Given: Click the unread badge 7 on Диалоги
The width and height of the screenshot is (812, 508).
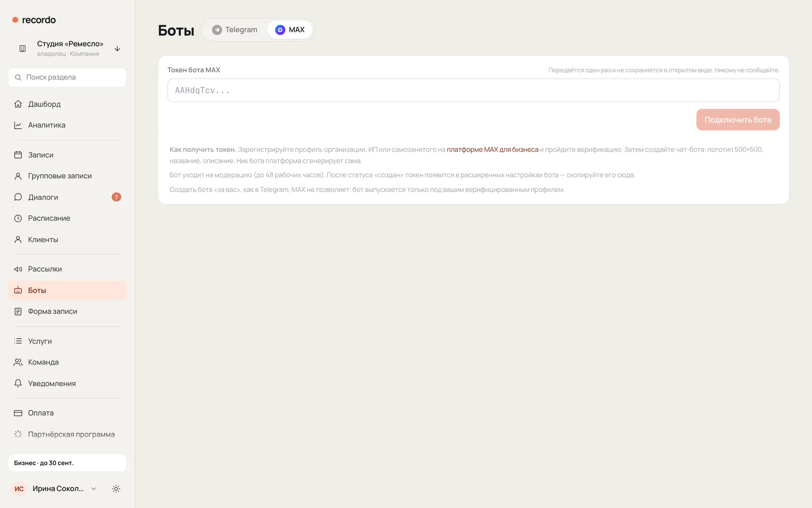Looking at the screenshot, I should (x=116, y=197).
